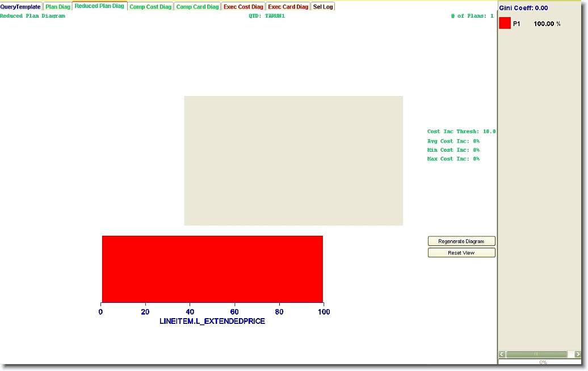Image resolution: width=588 pixels, height=371 pixels.
Task: Click the Regenerate Diagram button
Action: point(461,241)
